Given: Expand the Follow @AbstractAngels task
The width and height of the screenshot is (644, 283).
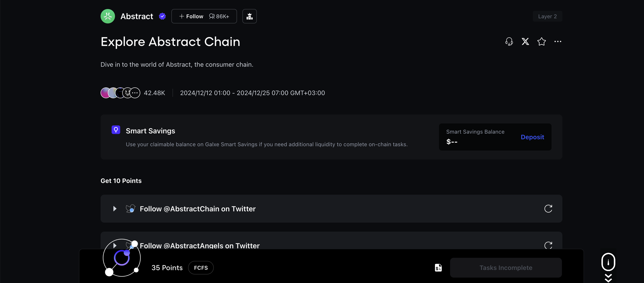Looking at the screenshot, I should click(x=115, y=246).
